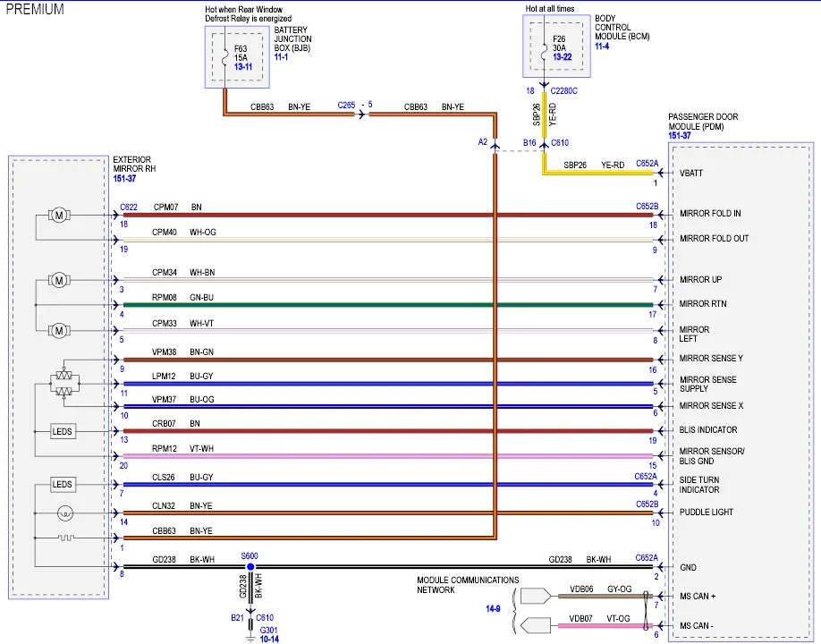This screenshot has height=644, width=821.
Task: Click the mirror fold motor symbol
Action: 59,216
